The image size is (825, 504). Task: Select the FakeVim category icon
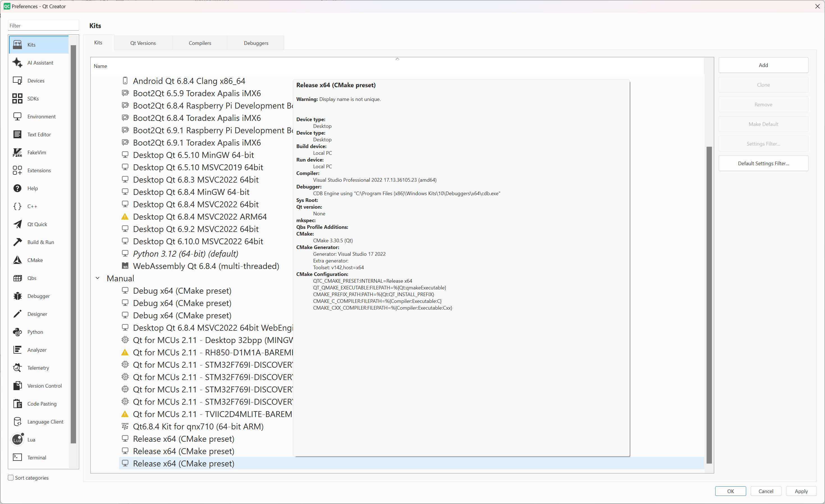click(17, 153)
